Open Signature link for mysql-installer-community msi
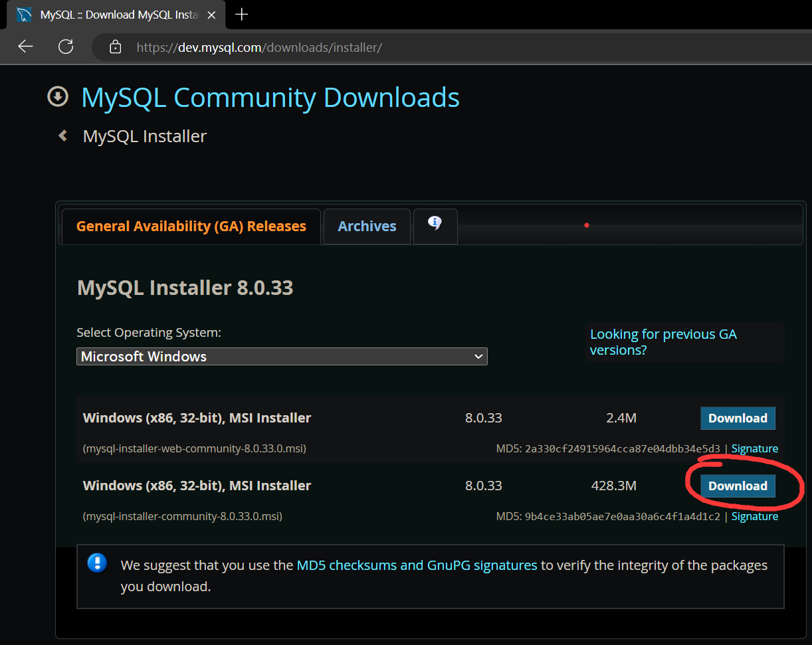 pyautogui.click(x=755, y=517)
